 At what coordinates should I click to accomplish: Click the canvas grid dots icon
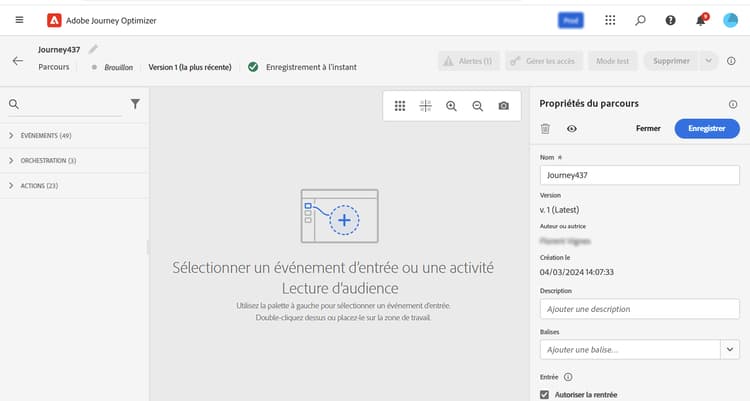400,106
